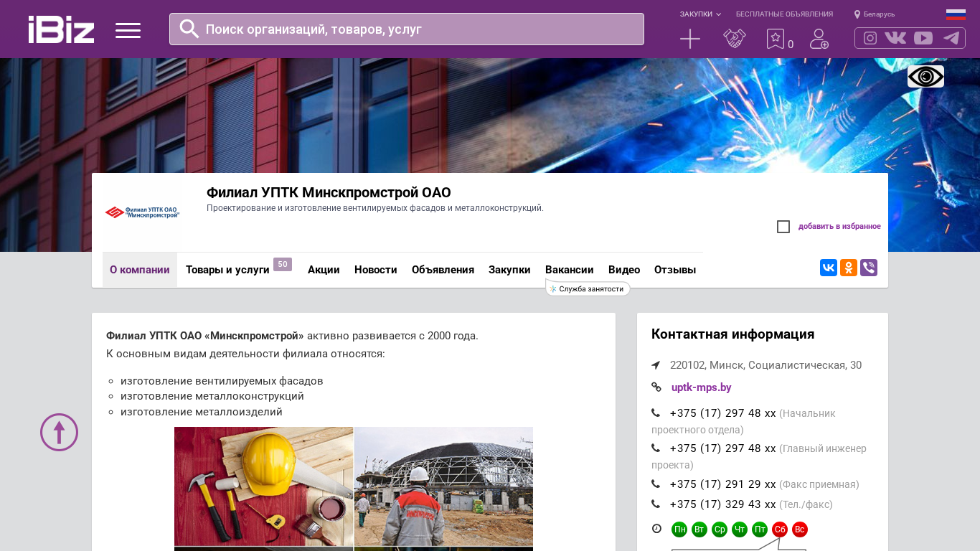Reveal the Факс приемная phone number
Image resolution: width=980 pixels, height=551 pixels.
click(x=723, y=484)
